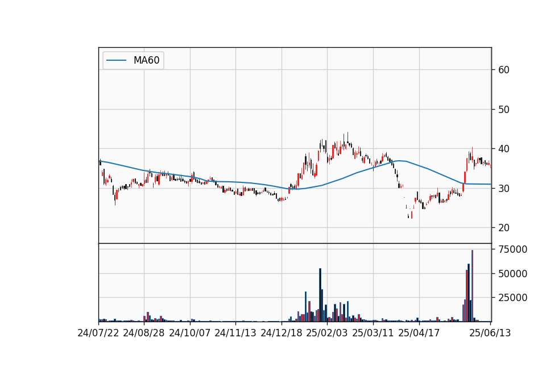Select the 25/06/13 date label
Screen dimensions: 546x392
(490, 333)
